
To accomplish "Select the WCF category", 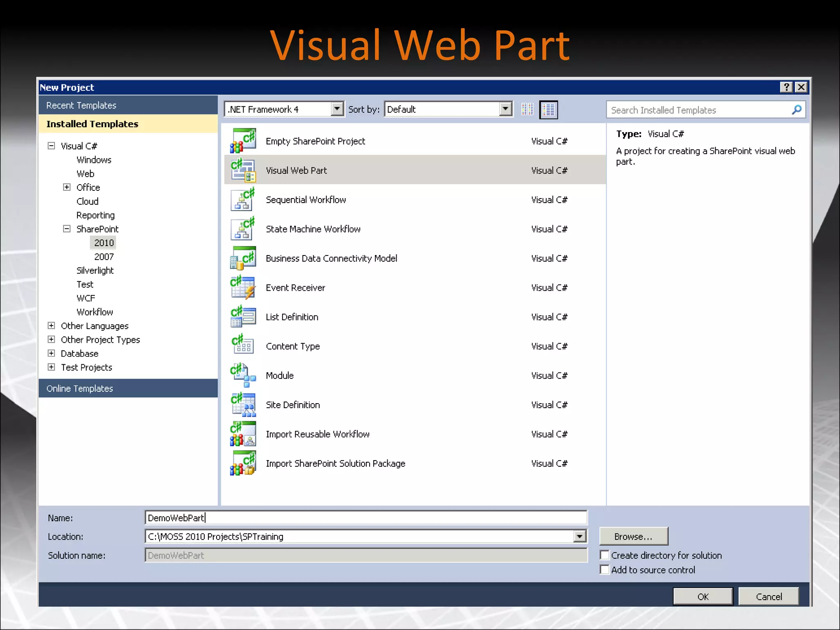I will (86, 298).
